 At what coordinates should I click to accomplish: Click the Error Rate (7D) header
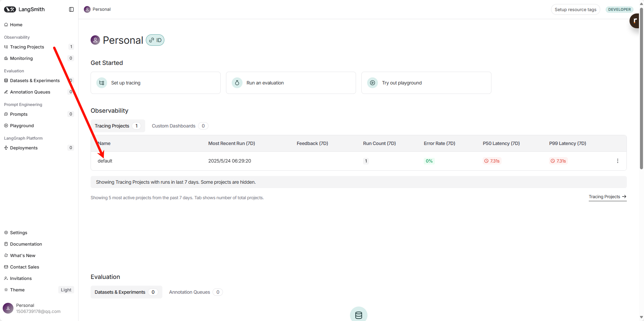point(440,143)
